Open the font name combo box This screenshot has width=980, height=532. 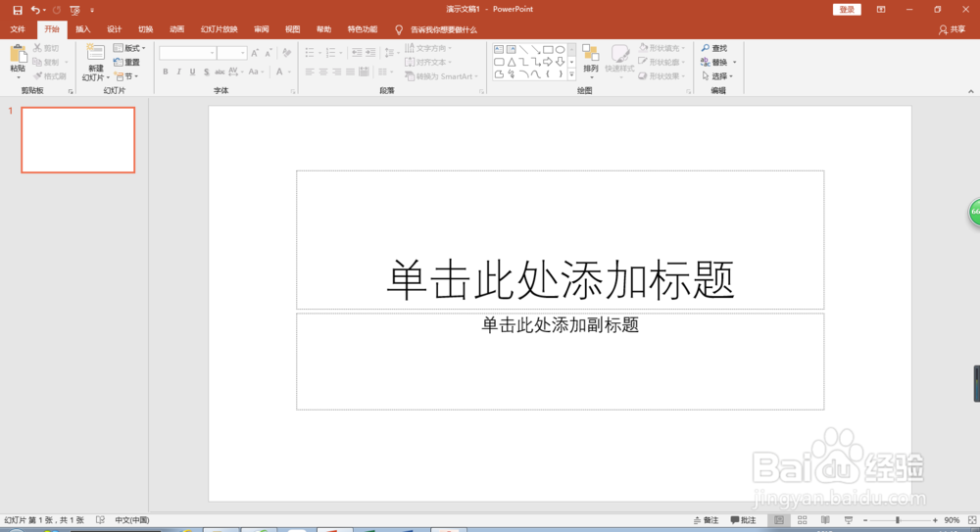[187, 53]
